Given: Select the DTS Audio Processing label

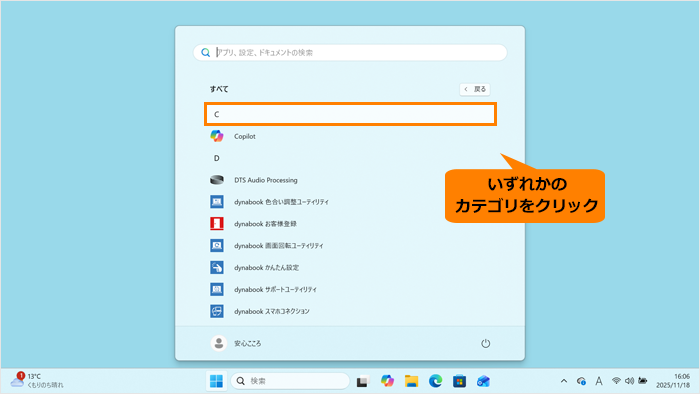Looking at the screenshot, I should point(266,180).
